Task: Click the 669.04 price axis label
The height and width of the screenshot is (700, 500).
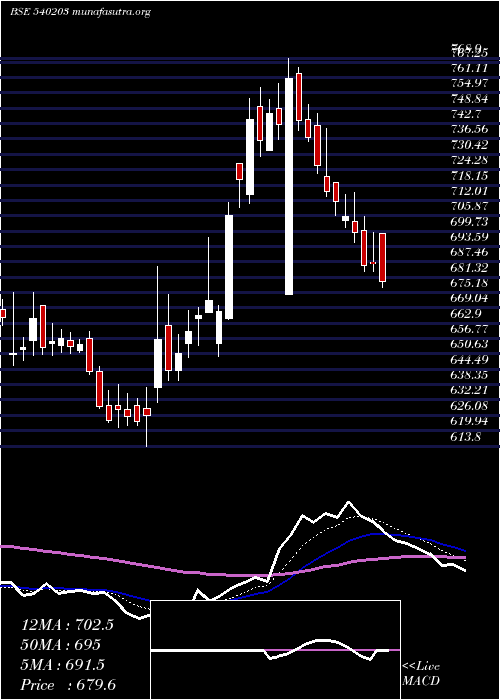Action: (x=469, y=297)
